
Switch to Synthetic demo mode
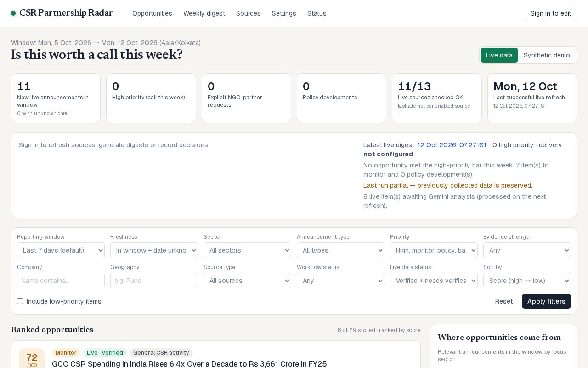(x=547, y=55)
